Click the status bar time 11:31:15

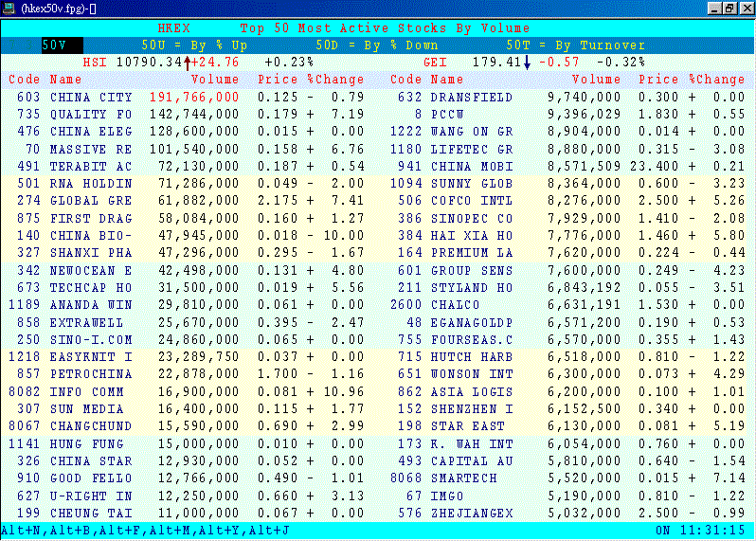click(712, 531)
